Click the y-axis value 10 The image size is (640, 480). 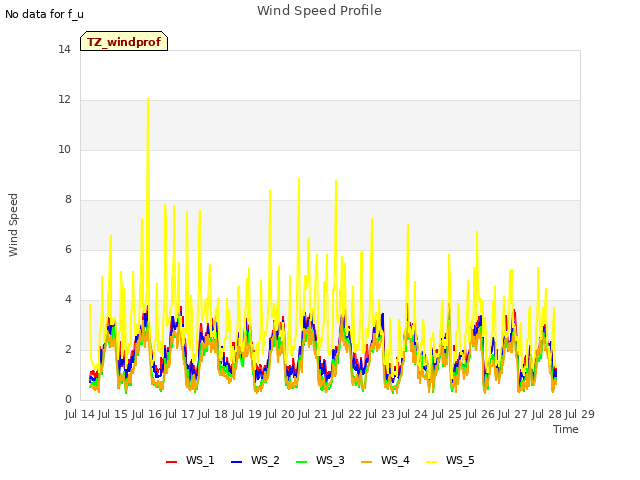coord(64,150)
